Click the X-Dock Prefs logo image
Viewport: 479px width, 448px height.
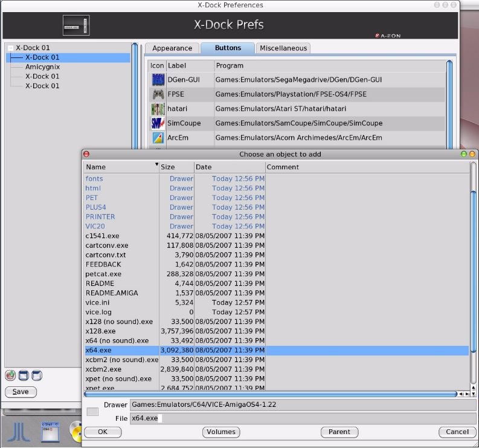pyautogui.click(x=76, y=25)
